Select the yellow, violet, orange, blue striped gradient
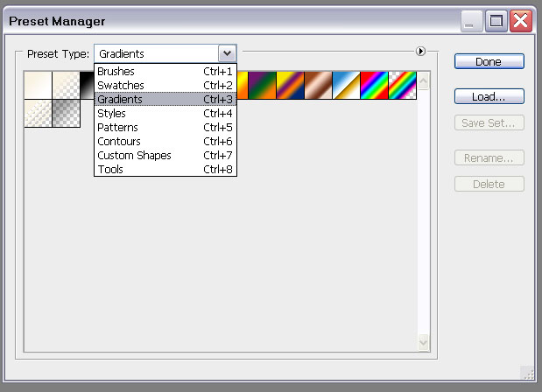Image resolution: width=542 pixels, height=392 pixels. coord(290,85)
